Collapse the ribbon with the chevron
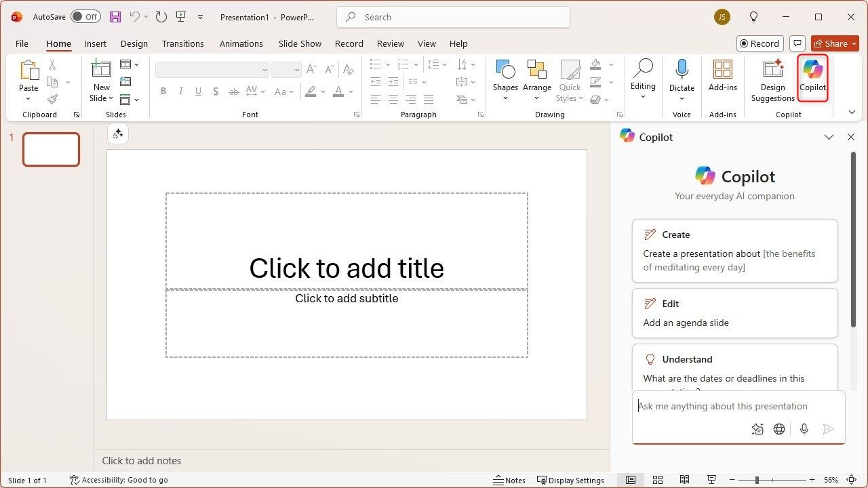Viewport: 868px width, 488px height. [x=852, y=113]
